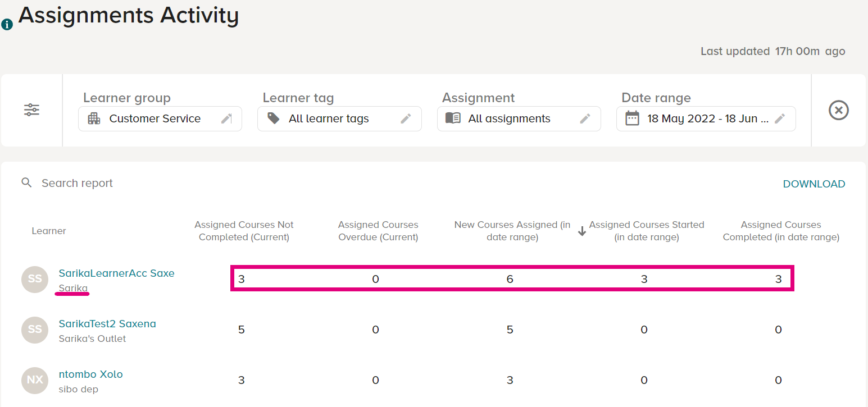The height and width of the screenshot is (407, 868).
Task: Edit Assignment filter with pencil icon
Action: [585, 118]
